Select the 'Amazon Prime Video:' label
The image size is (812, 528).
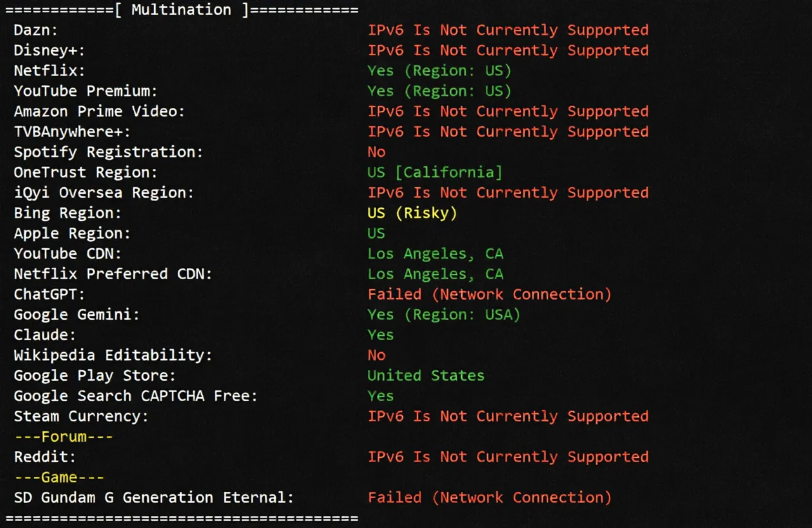(x=100, y=111)
